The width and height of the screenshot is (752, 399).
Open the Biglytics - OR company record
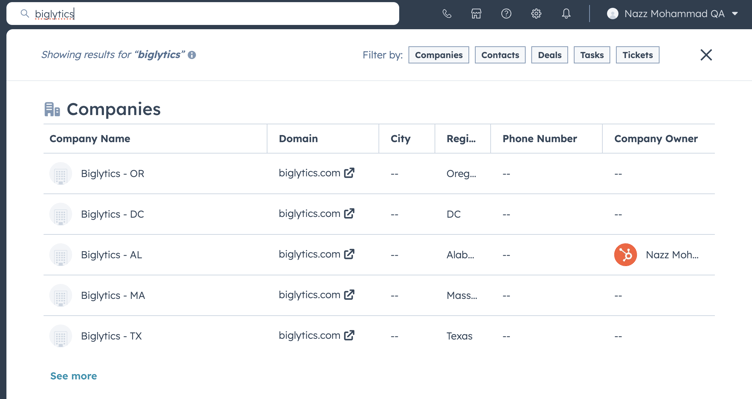click(x=112, y=174)
